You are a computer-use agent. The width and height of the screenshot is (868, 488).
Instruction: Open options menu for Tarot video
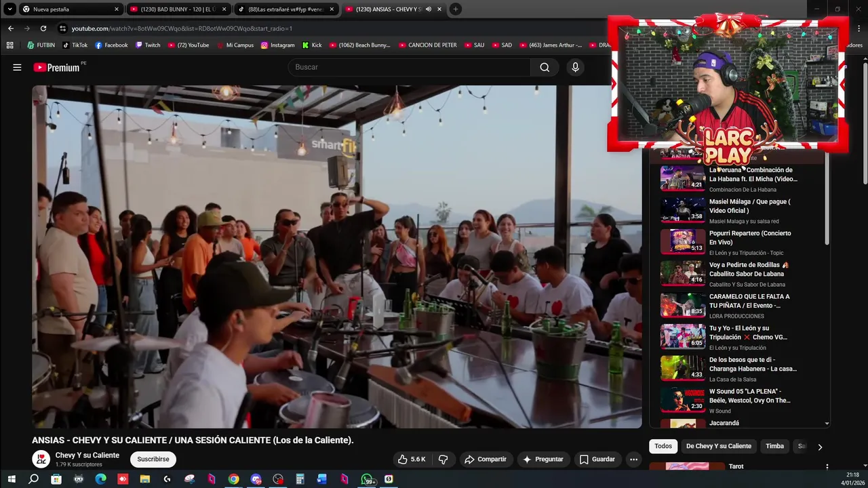[827, 466]
